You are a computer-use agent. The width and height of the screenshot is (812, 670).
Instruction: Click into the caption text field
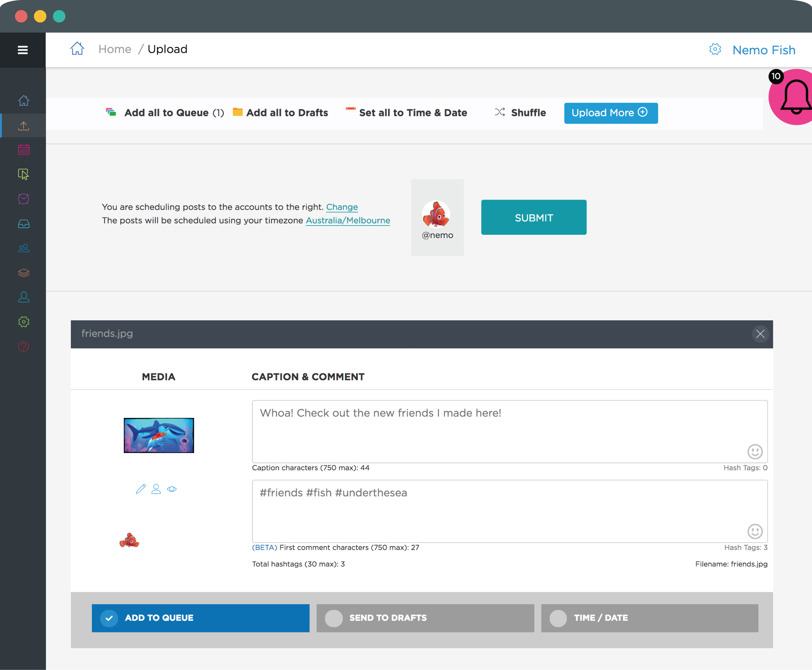(x=510, y=431)
